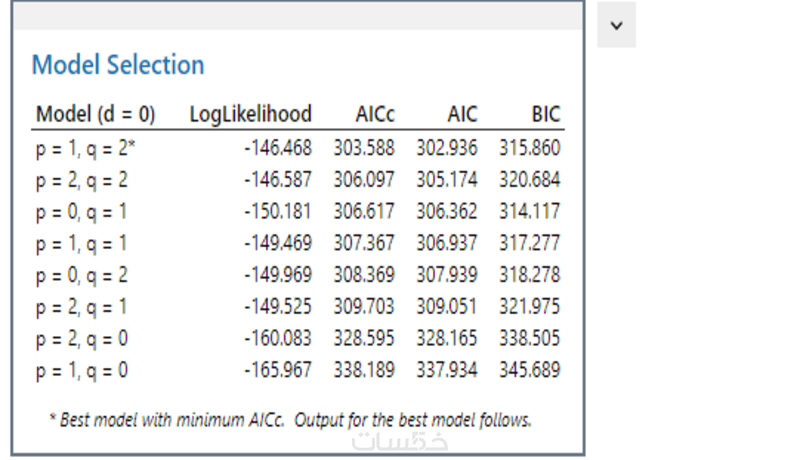Image resolution: width=800 pixels, height=460 pixels.
Task: Click the best model footnote text
Action: click(290, 420)
